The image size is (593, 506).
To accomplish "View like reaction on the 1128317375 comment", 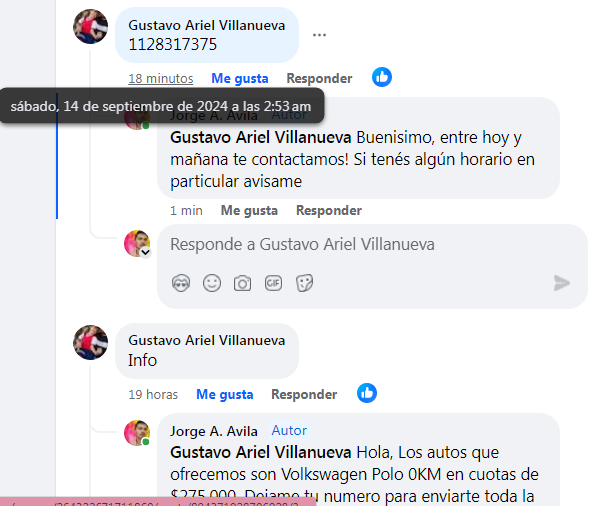I will pyautogui.click(x=382, y=78).
